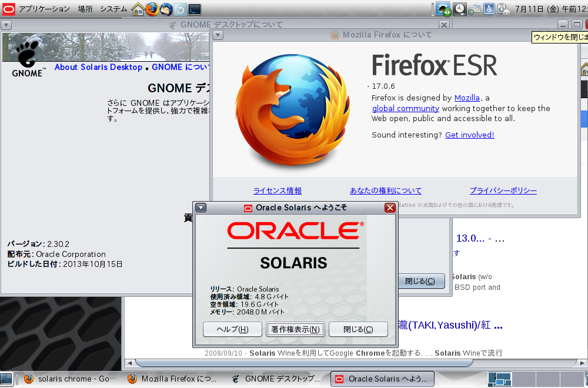
Task: Open プライバシーポリシー link
Action: click(x=503, y=190)
